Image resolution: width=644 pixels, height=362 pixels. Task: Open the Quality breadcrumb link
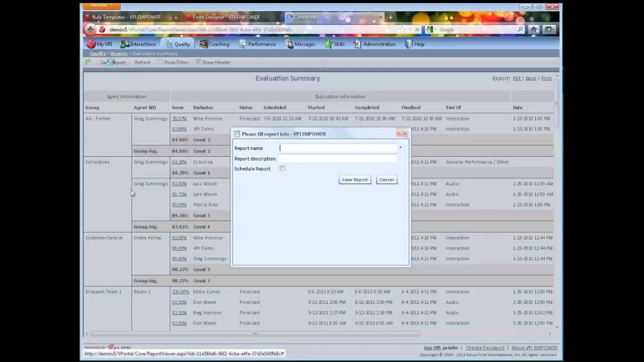point(98,54)
